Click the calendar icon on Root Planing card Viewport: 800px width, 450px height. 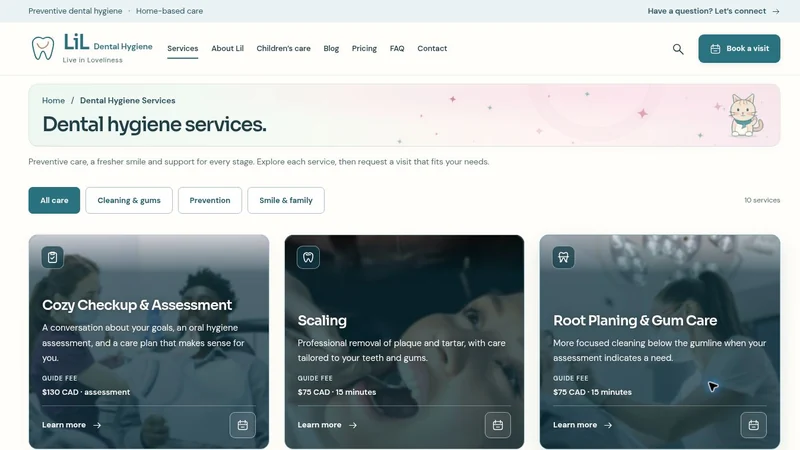pyautogui.click(x=753, y=425)
